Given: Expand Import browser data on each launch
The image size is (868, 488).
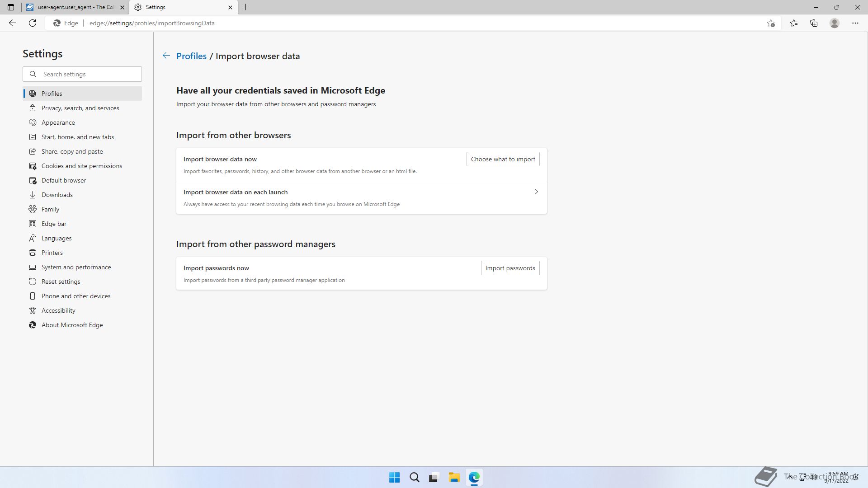Looking at the screenshot, I should click(x=362, y=197).
